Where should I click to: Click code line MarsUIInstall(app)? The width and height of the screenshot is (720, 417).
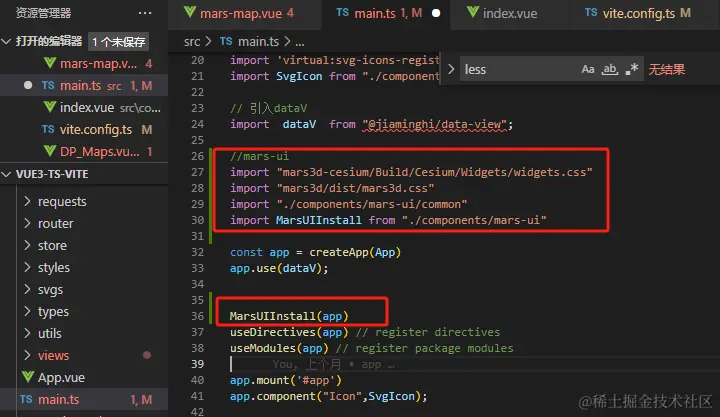click(289, 316)
